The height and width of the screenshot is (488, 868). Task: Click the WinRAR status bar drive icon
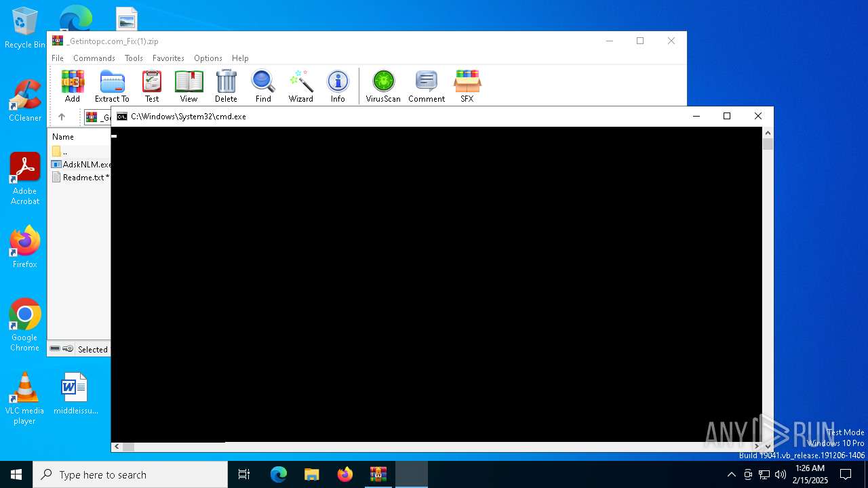coord(55,349)
